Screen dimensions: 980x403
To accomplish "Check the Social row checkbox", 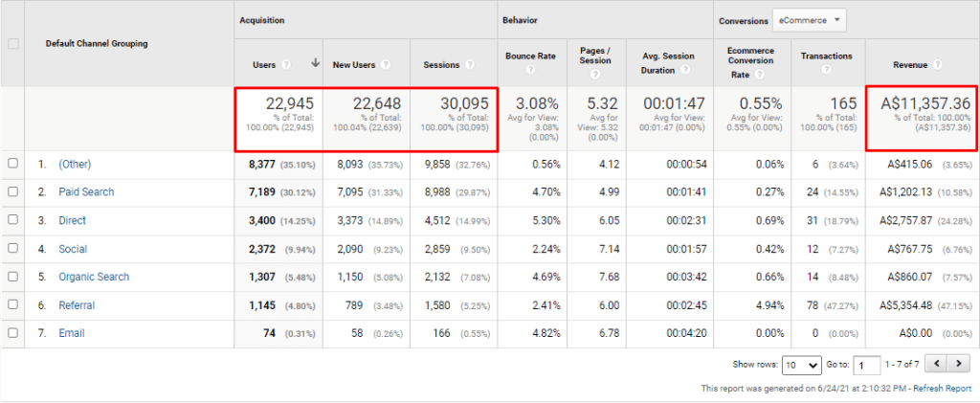I will (x=12, y=249).
